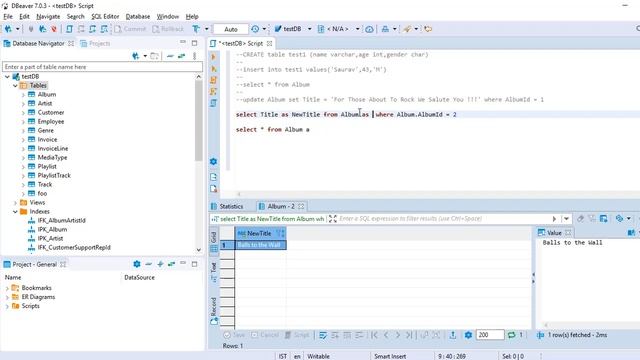The height and width of the screenshot is (360, 640).
Task: Execute SQL statement with orange arrow
Action: 213,57
